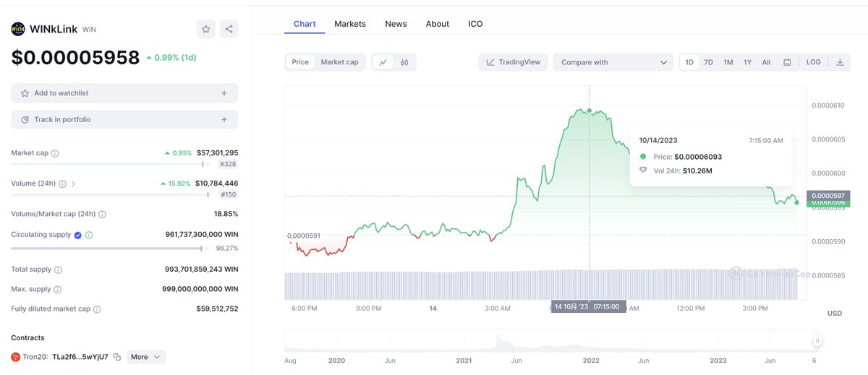Open the calendar date range picker
Screen dimensions: 868x375
point(787,62)
